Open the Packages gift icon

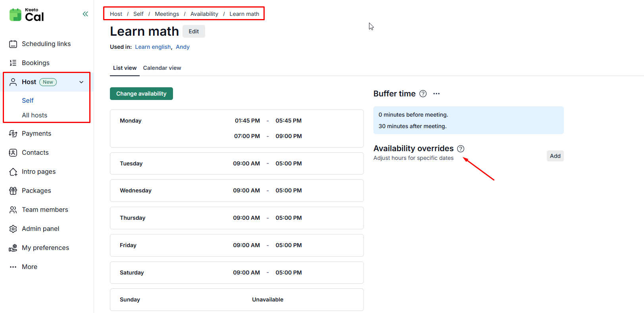[13, 191]
